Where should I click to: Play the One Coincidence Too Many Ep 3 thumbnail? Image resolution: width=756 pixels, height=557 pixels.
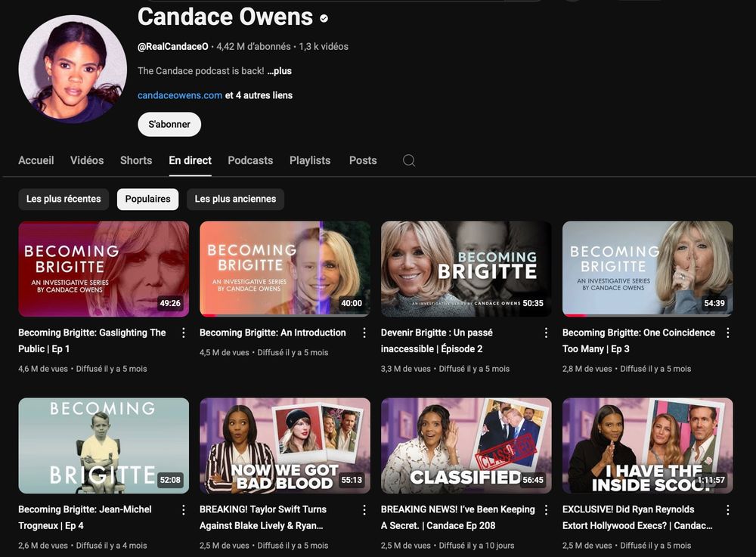pyautogui.click(x=648, y=269)
